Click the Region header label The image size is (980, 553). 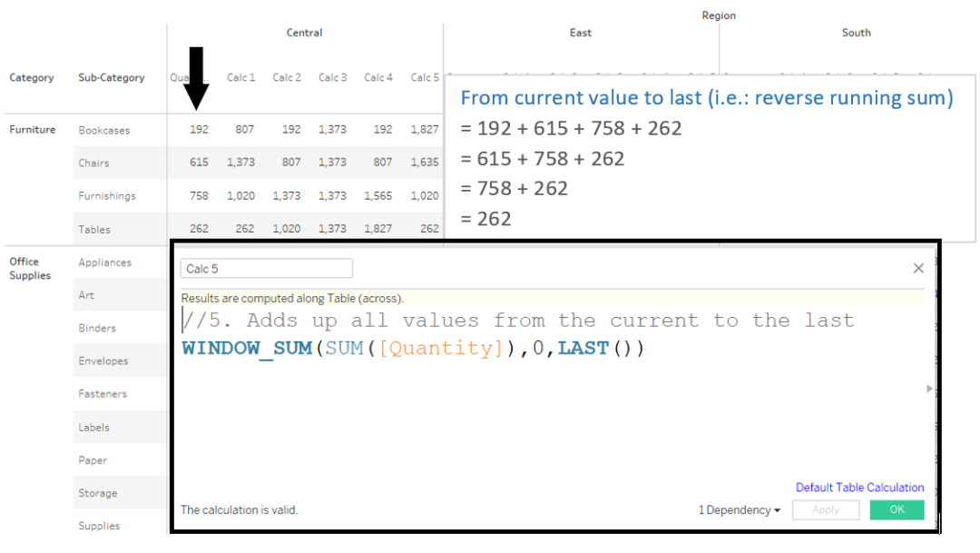[719, 15]
